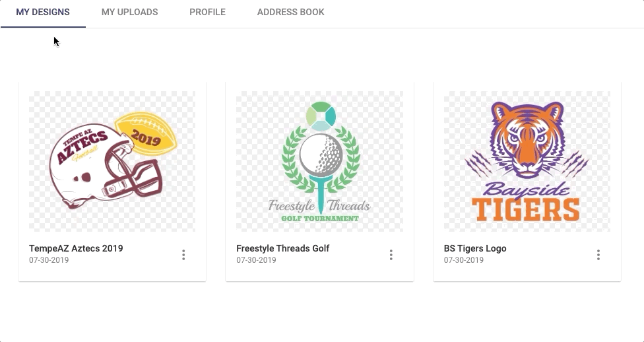Click the date under TempeAZ Aztecs 2019
The height and width of the screenshot is (342, 644).
(x=49, y=260)
